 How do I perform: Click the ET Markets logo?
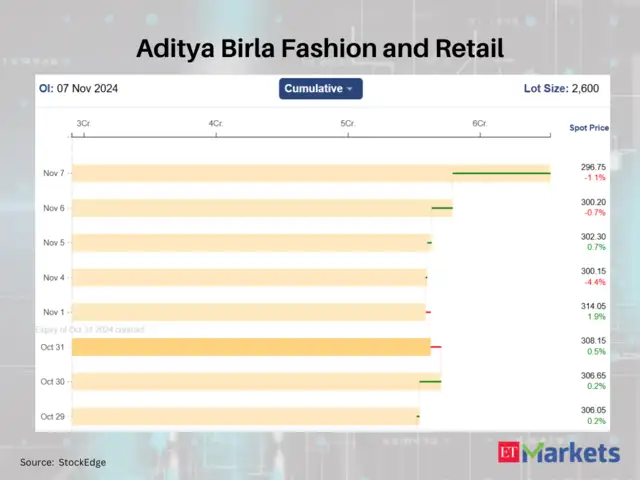(559, 453)
